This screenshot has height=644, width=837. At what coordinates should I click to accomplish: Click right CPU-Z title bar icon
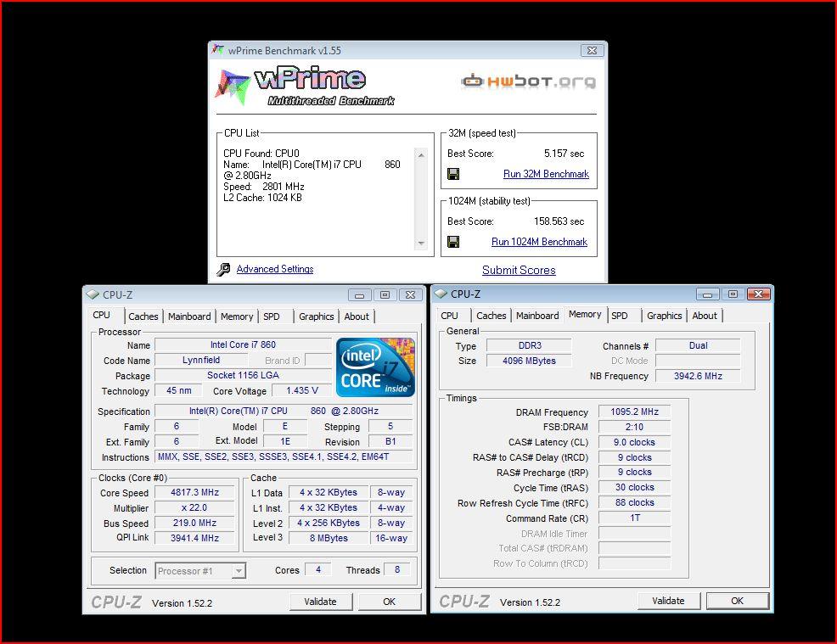click(x=441, y=294)
